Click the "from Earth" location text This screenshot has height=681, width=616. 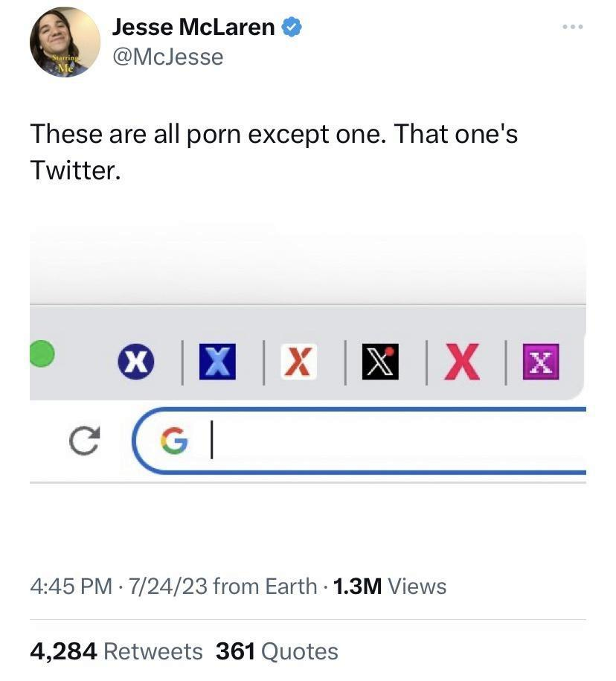pyautogui.click(x=266, y=586)
